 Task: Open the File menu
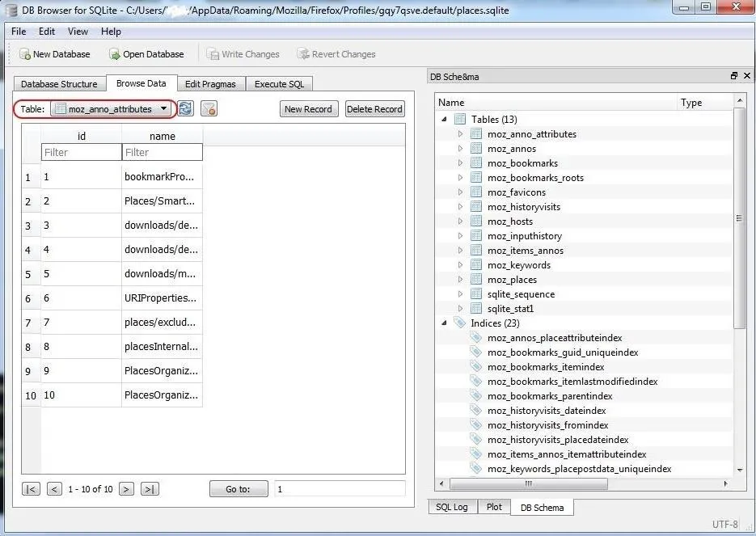[19, 32]
